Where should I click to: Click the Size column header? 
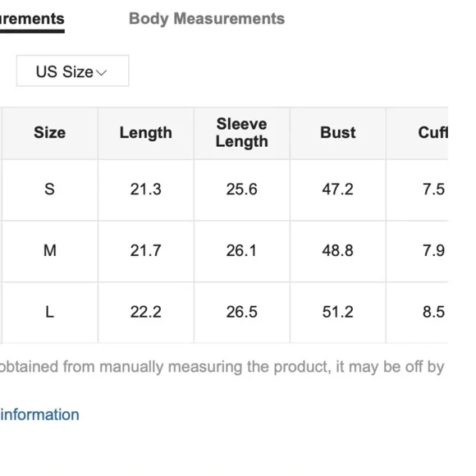[50, 133]
